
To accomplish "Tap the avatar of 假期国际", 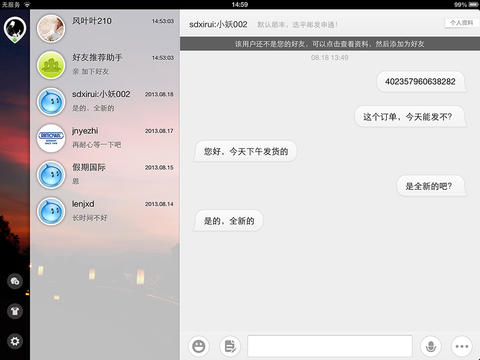I will point(51,175).
